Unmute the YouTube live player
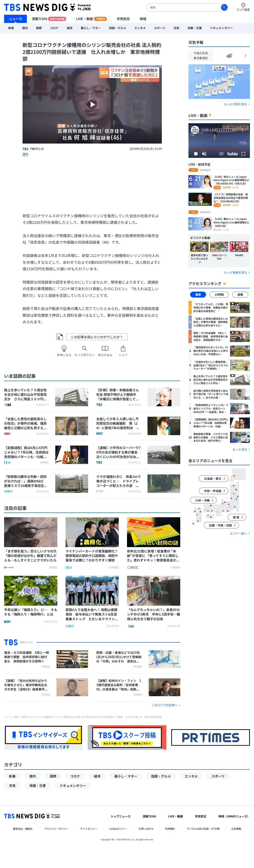254x868 pixels. 204,154
